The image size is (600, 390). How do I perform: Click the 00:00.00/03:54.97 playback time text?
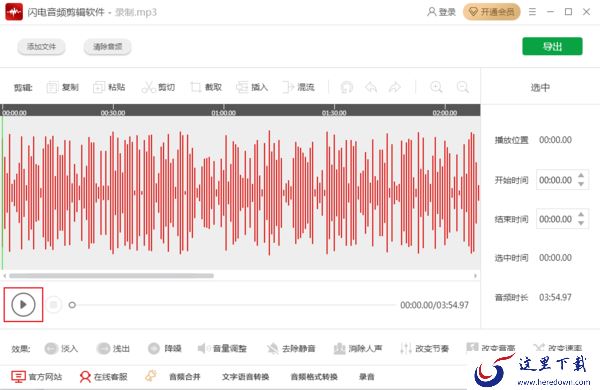434,305
